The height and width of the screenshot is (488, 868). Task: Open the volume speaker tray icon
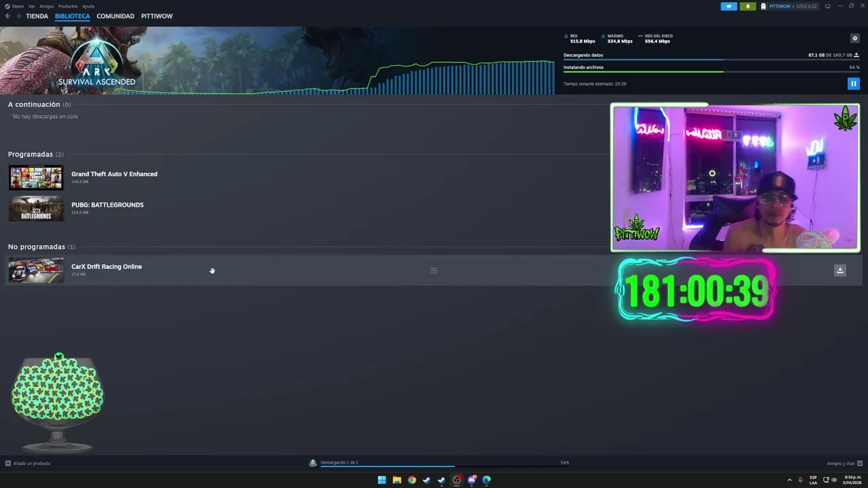pyautogui.click(x=834, y=480)
